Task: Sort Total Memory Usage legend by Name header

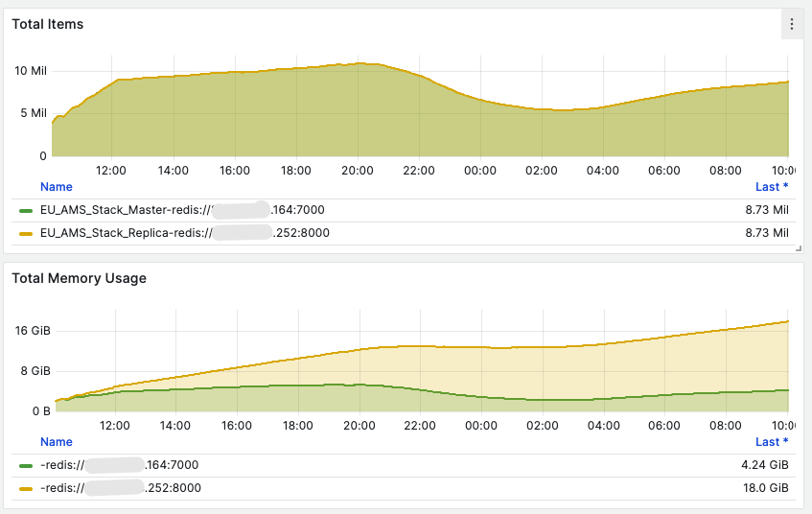Action: (x=57, y=441)
